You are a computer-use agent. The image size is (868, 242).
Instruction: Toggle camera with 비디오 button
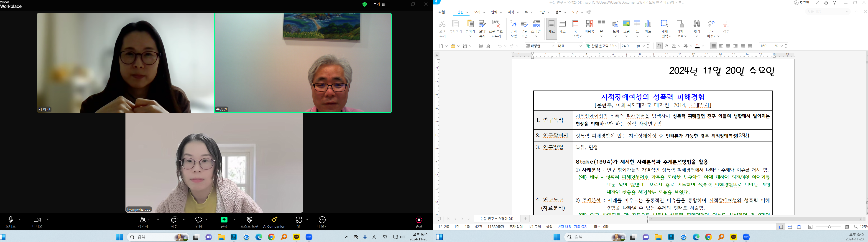click(37, 222)
